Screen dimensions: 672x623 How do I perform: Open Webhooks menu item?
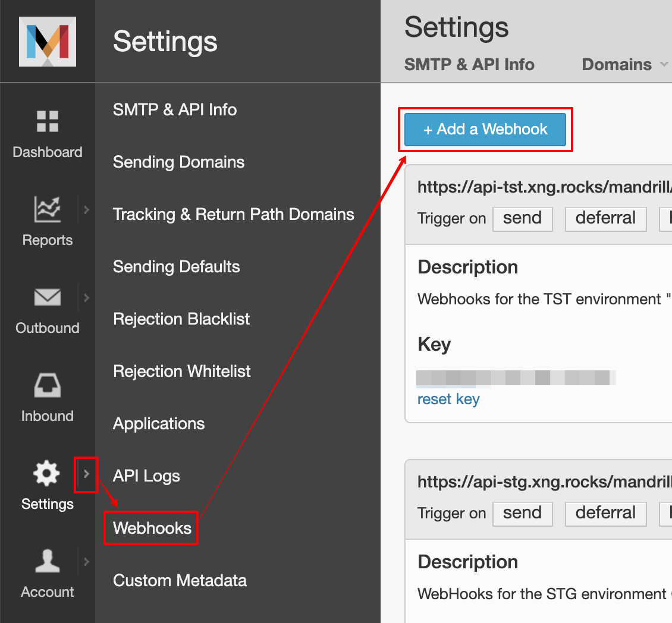pos(152,528)
